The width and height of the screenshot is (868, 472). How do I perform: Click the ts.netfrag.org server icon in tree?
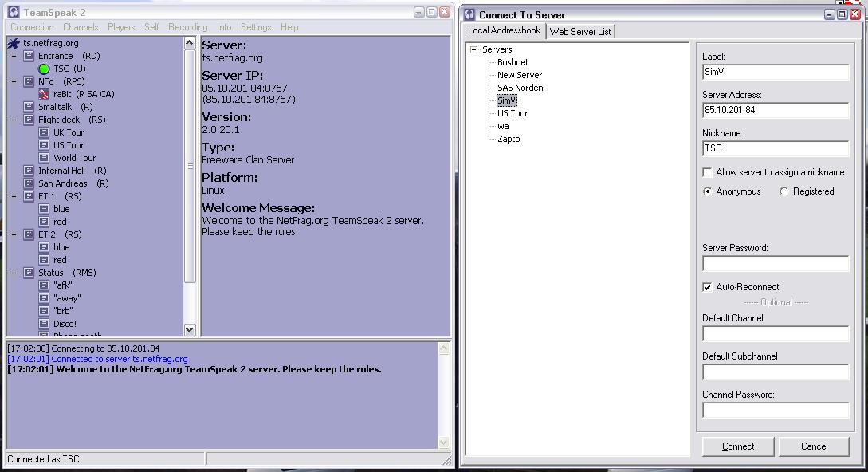coord(14,43)
